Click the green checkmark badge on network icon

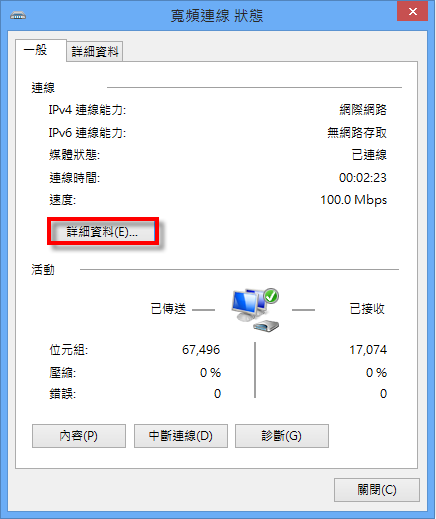[x=271, y=296]
